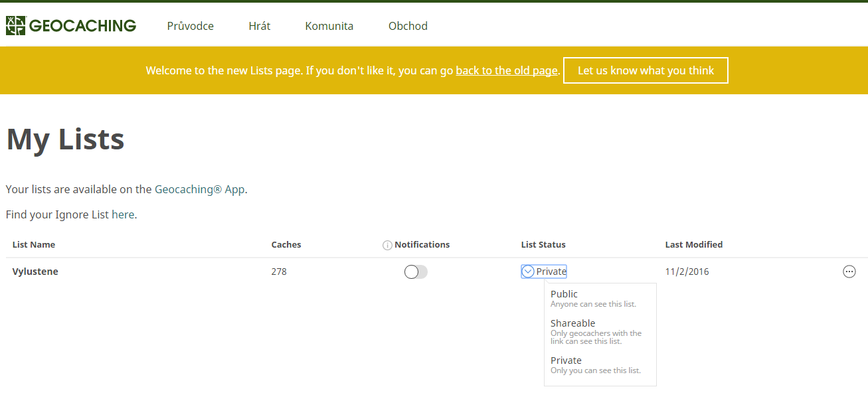This screenshot has height=399, width=868.
Task: Click Let us know what you think
Action: [x=646, y=70]
